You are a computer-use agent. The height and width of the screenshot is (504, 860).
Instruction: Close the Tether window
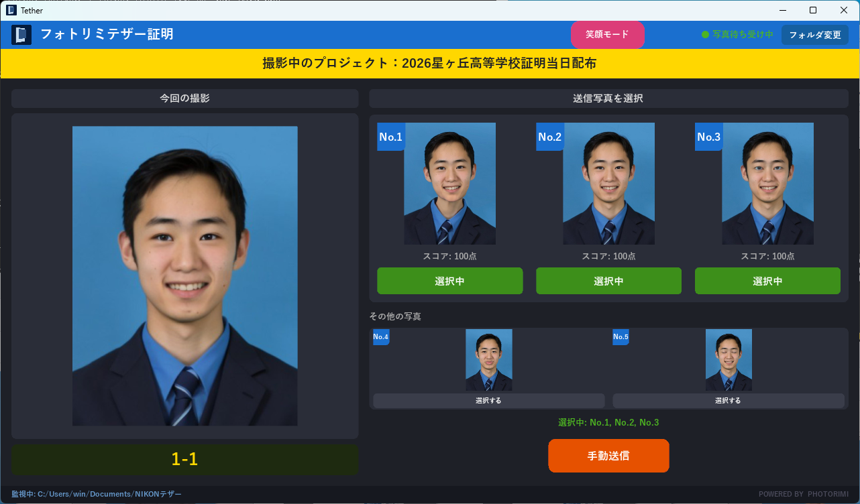(x=844, y=10)
